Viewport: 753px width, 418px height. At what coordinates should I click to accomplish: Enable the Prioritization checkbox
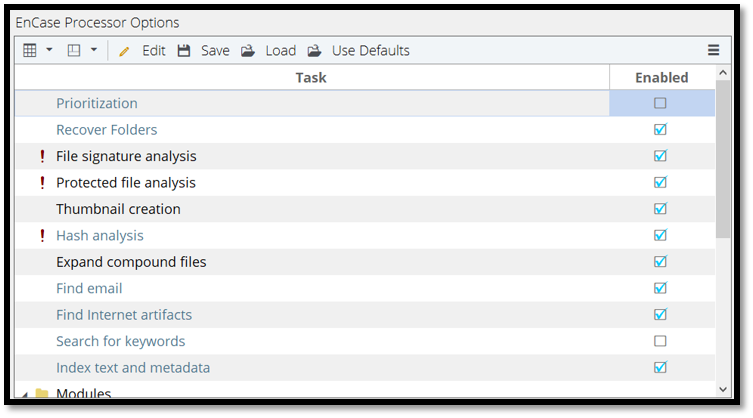tap(660, 103)
